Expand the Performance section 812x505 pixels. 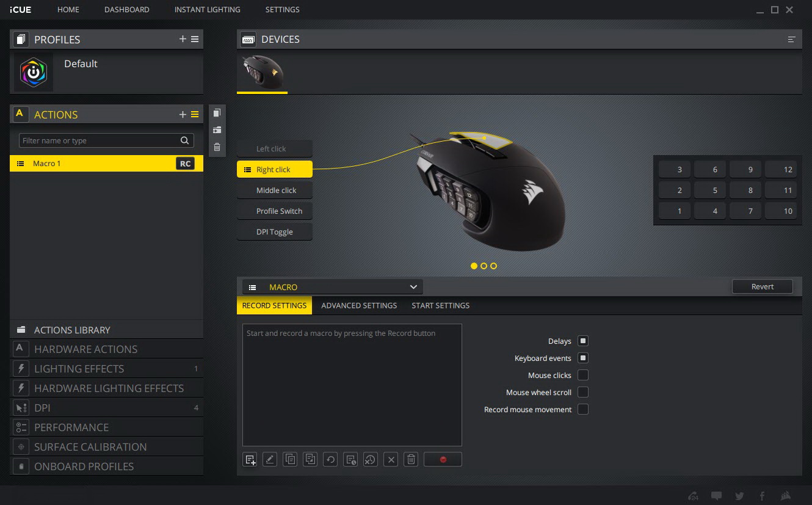click(106, 427)
